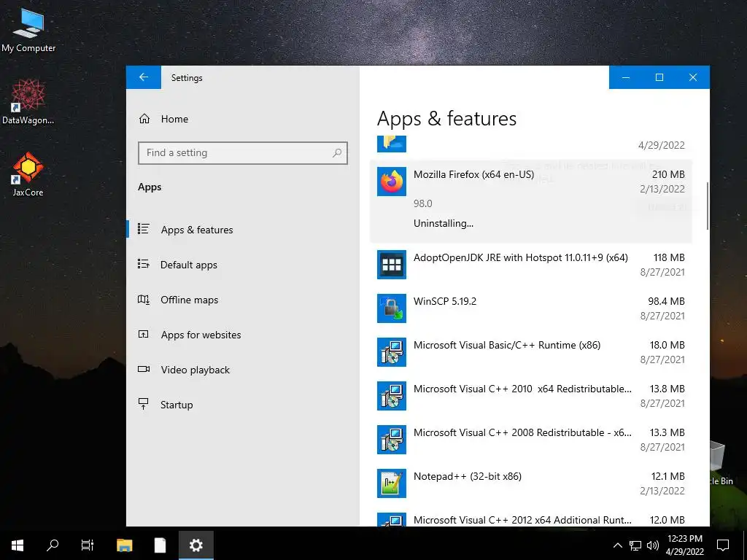Click the Offline maps map icon

[144, 300]
